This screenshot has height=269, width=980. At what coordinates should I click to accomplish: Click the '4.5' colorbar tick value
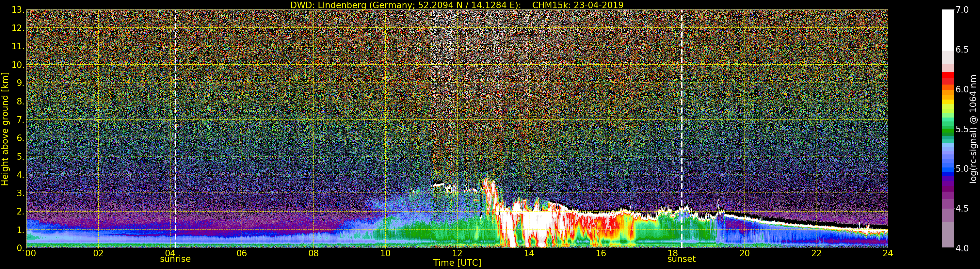point(962,209)
